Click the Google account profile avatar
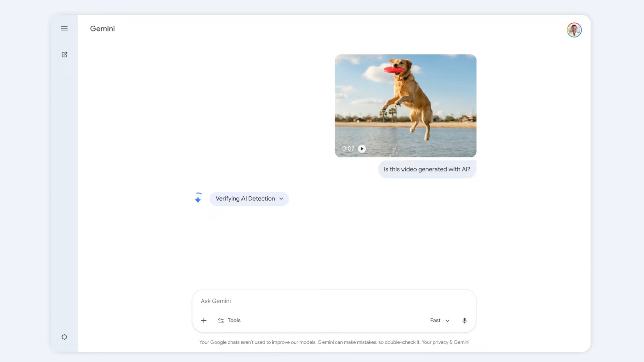This screenshot has height=362, width=644. click(574, 30)
